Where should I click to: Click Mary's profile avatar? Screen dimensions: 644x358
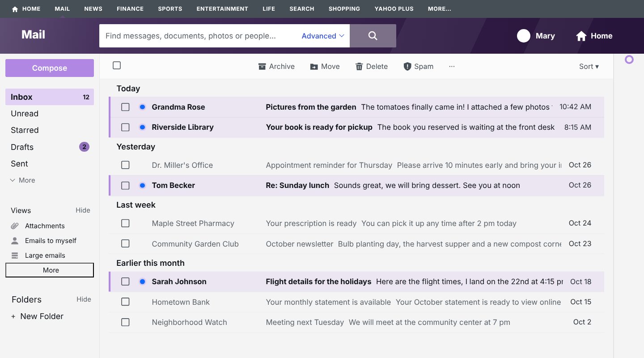(x=524, y=36)
